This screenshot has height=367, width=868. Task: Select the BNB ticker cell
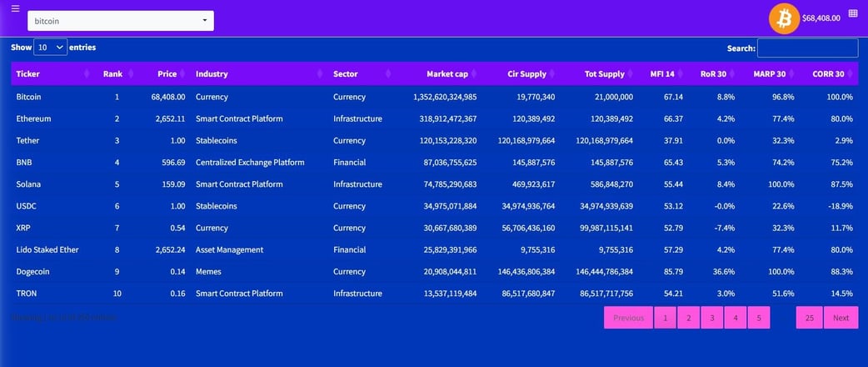coord(24,163)
